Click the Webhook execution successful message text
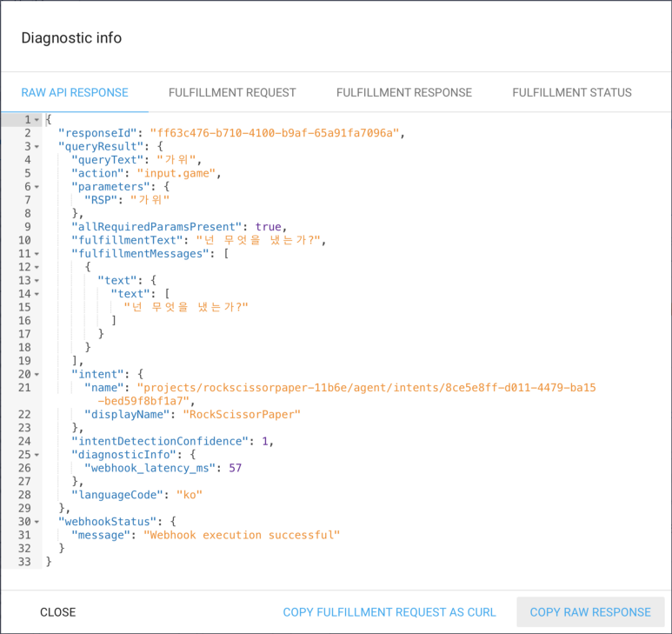This screenshot has width=672, height=634. click(242, 535)
